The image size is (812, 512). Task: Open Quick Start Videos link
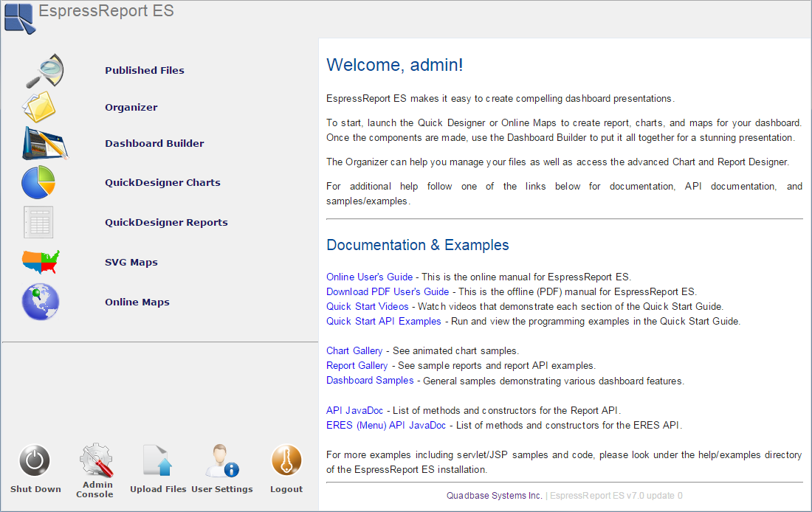[x=367, y=306]
